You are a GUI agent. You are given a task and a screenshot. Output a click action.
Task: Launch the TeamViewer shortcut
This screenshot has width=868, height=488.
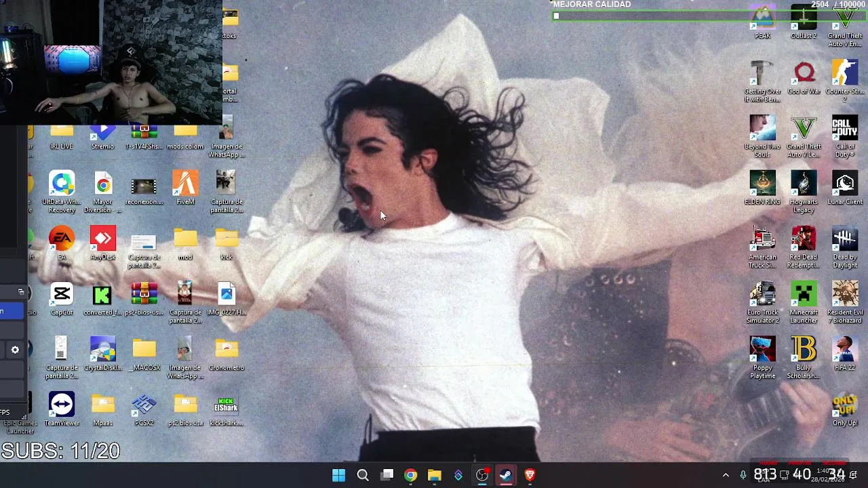point(61,409)
